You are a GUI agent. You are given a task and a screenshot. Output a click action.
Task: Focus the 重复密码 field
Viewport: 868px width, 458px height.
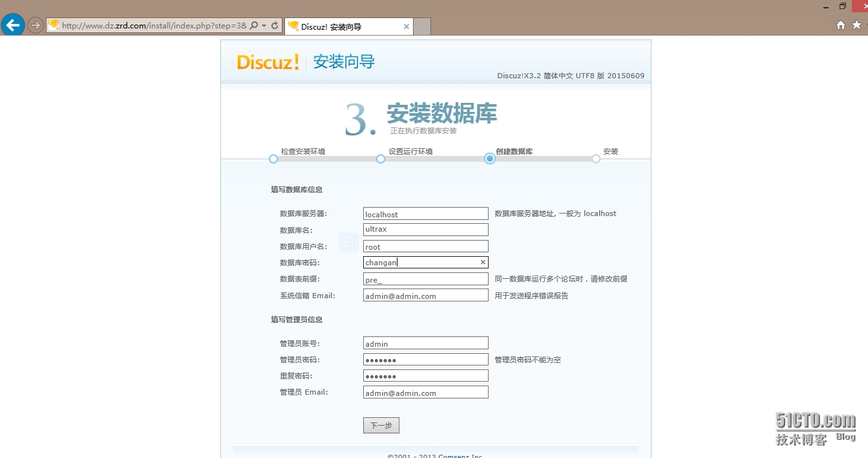[426, 375]
